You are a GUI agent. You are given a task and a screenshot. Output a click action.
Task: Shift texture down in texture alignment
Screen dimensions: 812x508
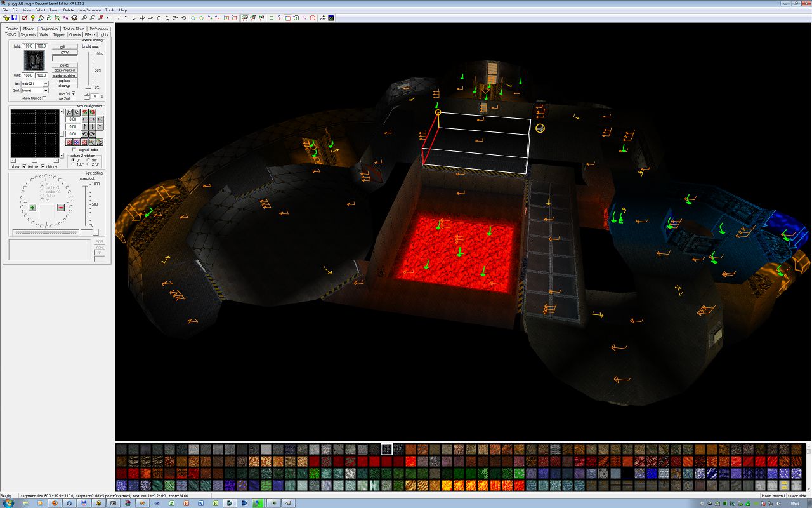[92, 127]
